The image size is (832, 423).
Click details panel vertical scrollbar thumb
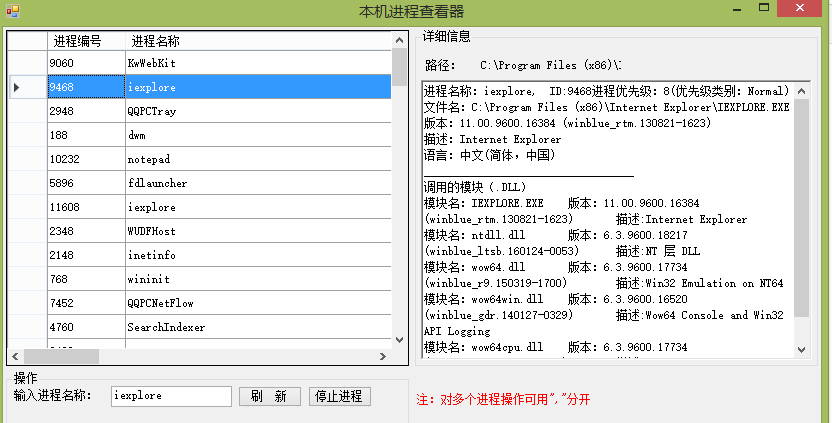[x=802, y=209]
